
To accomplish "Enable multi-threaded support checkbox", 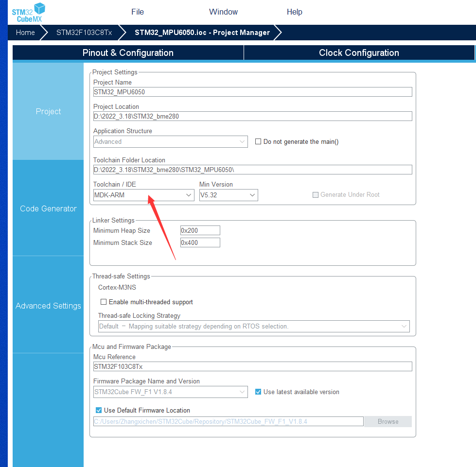I will click(104, 302).
